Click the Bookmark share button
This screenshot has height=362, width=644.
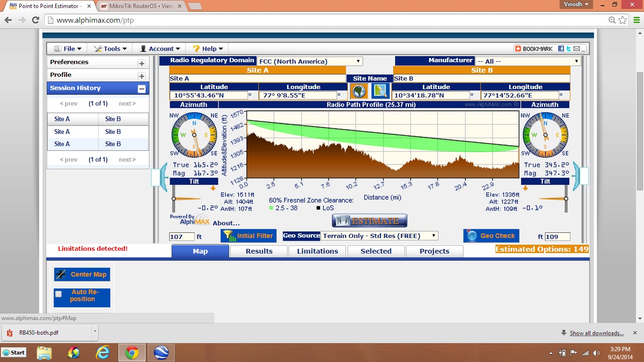[534, 49]
